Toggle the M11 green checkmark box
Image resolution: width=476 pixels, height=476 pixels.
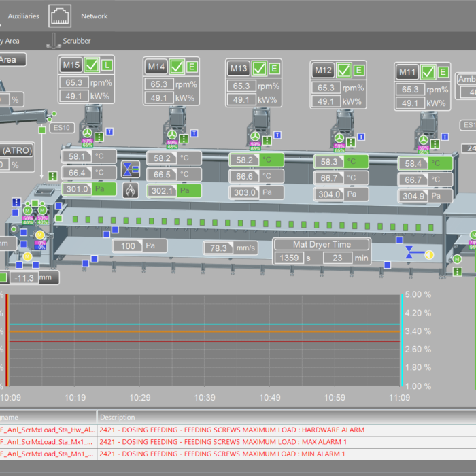(428, 72)
